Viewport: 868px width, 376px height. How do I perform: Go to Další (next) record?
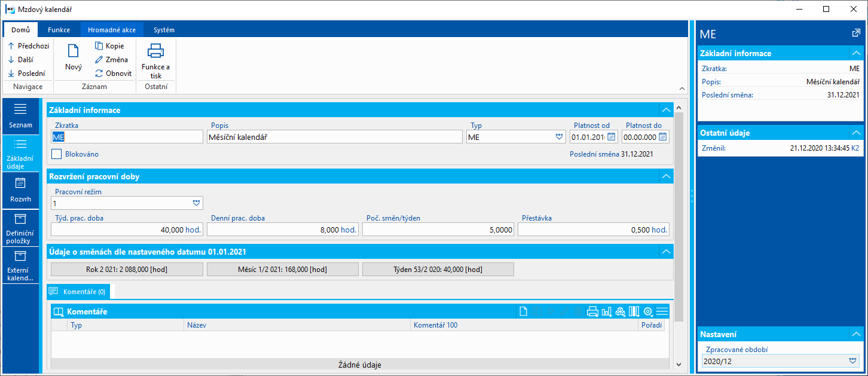20,60
